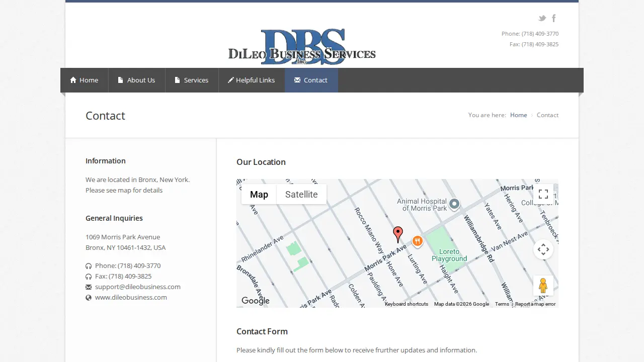Click the globe icon beside website address
Viewport: 644px width, 362px height.
(89, 298)
